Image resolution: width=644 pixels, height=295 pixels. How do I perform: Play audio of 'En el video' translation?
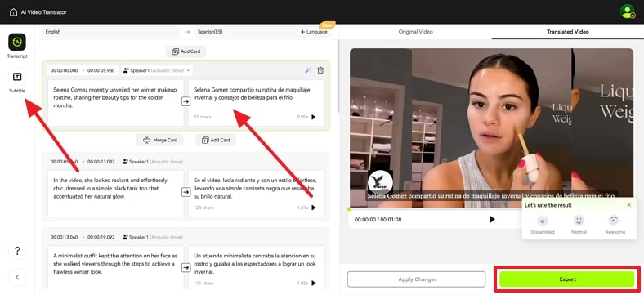[314, 208]
